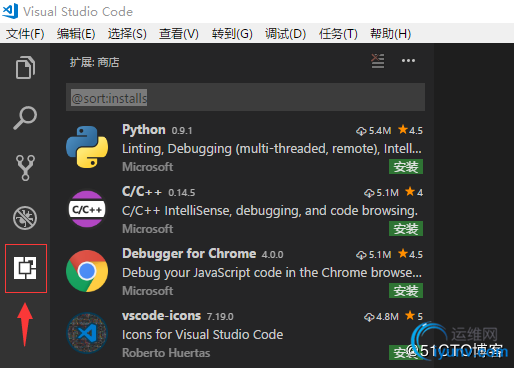Install Debugger for Chrome extension

(x=406, y=291)
